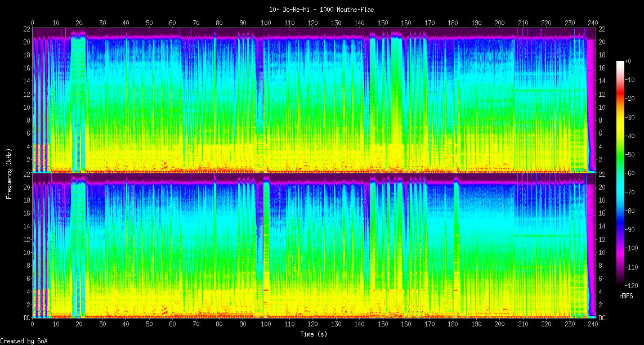Click the "-90" label on the dBFS scale
Image resolution: width=644 pixels, height=345 pixels.
coord(633,230)
